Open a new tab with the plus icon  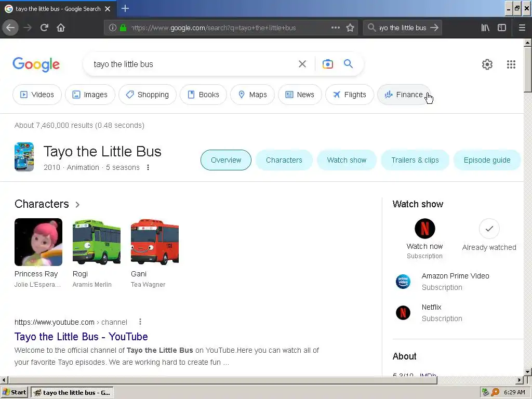click(125, 8)
